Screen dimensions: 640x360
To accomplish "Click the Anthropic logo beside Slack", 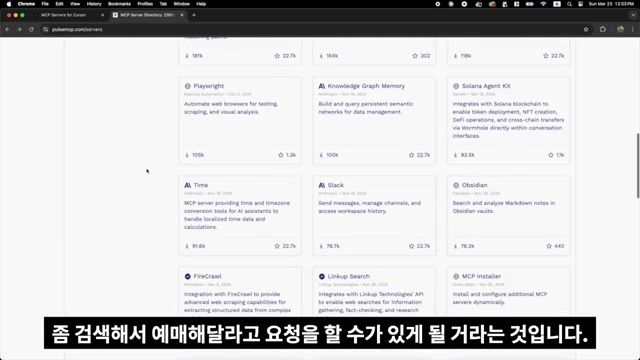I will coord(322,185).
